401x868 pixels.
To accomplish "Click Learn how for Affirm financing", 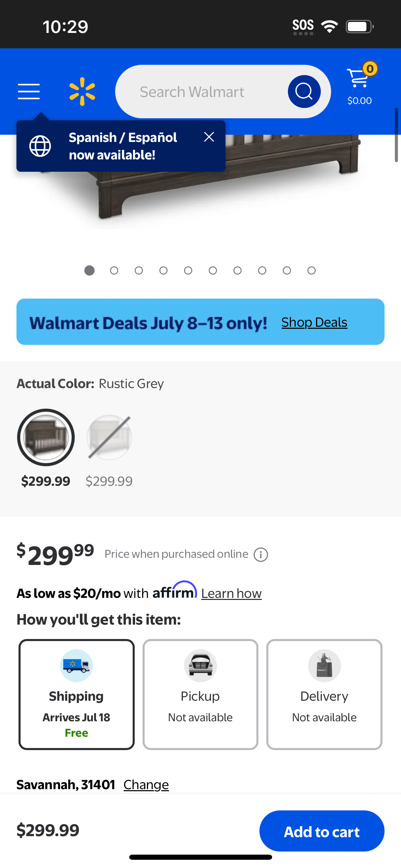I will pos(231,593).
